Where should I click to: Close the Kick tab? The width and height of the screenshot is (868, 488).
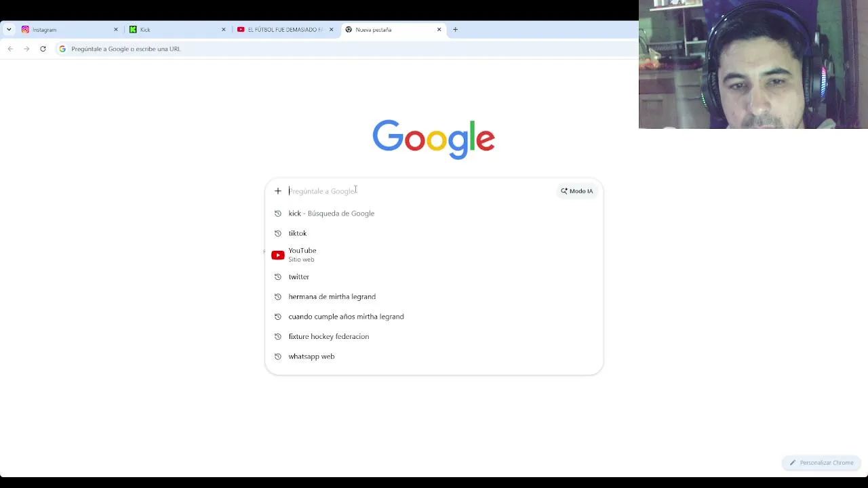coord(223,30)
